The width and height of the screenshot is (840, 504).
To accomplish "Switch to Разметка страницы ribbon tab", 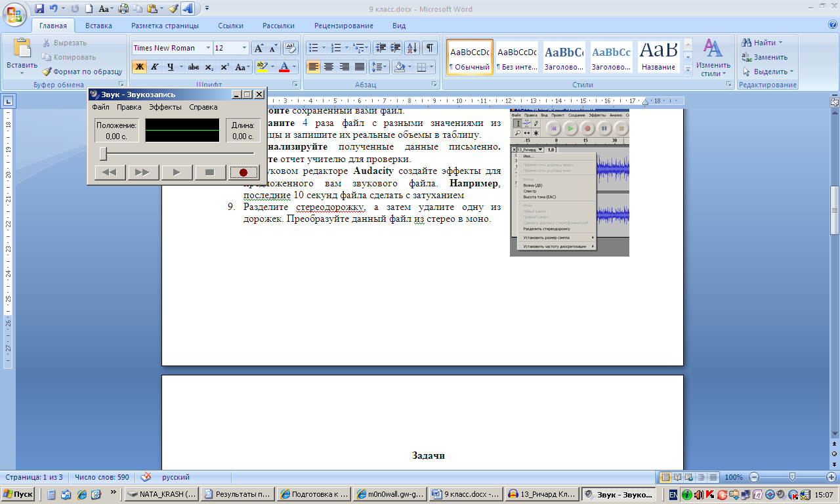I will pos(165,26).
